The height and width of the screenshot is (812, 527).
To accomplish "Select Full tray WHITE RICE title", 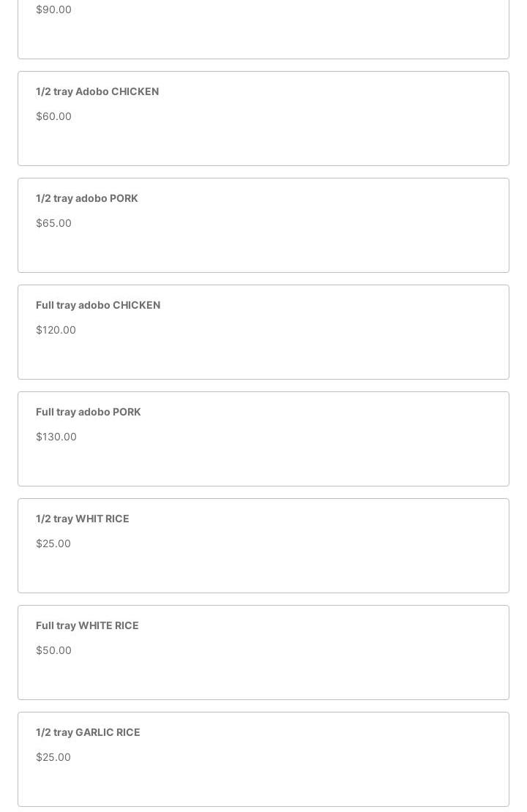I will pyautogui.click(x=87, y=625).
